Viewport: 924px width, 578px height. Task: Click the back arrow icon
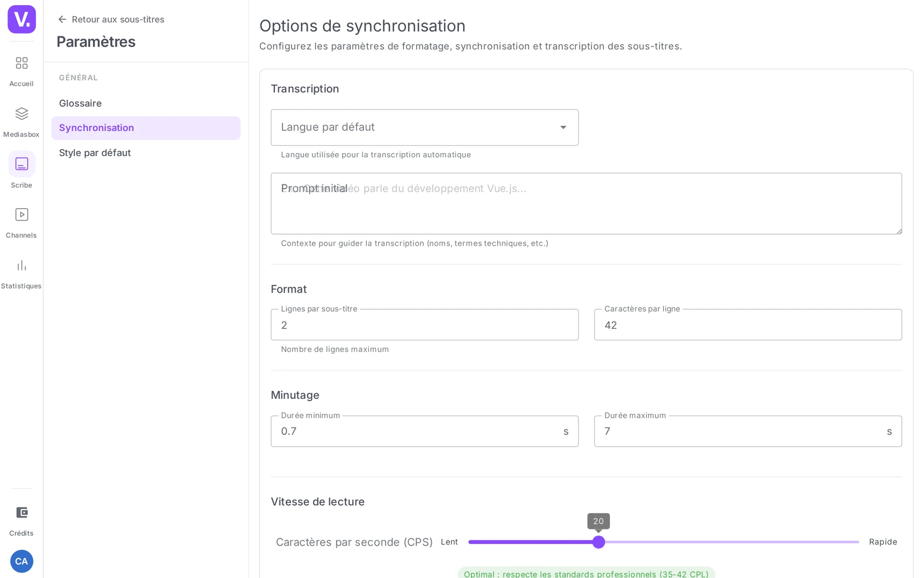[62, 20]
